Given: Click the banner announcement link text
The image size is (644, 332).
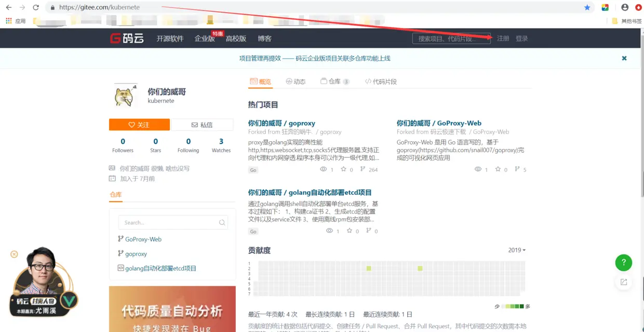Looking at the screenshot, I should [x=315, y=58].
